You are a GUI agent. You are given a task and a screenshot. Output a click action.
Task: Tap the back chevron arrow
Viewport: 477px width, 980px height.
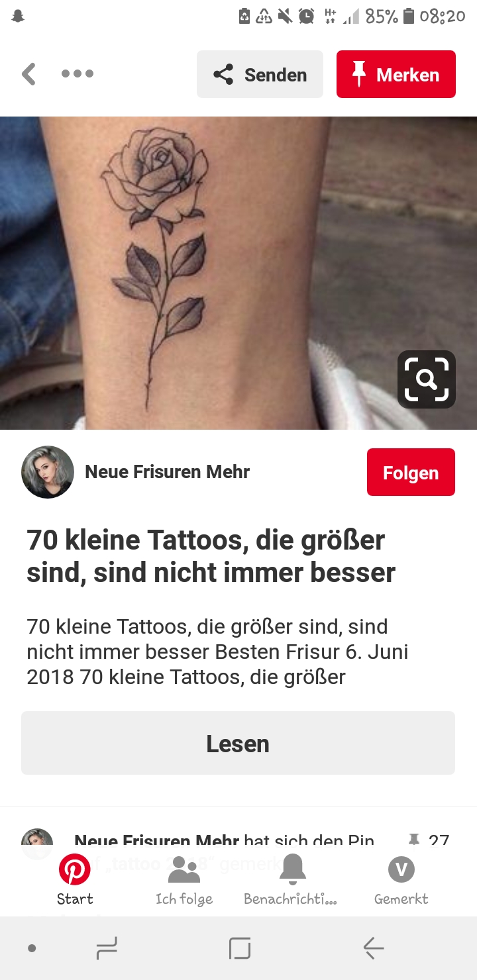[x=28, y=74]
